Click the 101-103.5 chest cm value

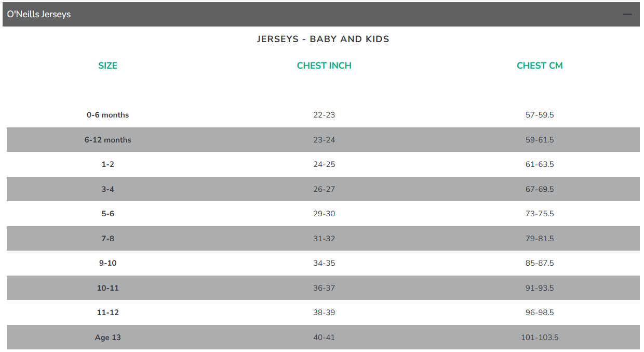(540, 337)
